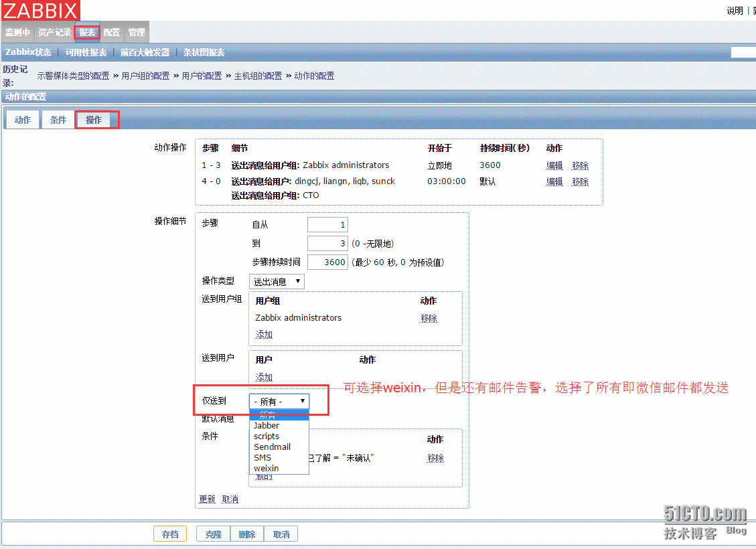Click the search box at top right
The width and height of the screenshot is (756, 549).
pos(743,52)
